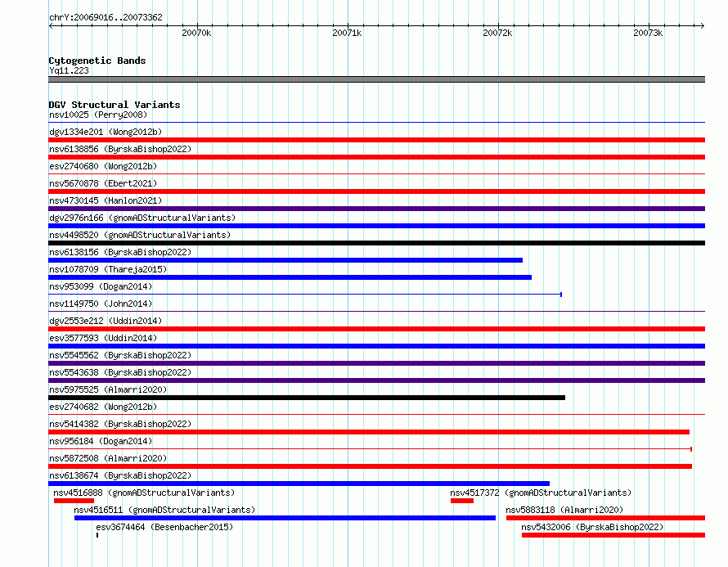The width and height of the screenshot is (728, 567).
Task: Click esv2740680 (Wong2012b) label
Action: [x=103, y=166]
